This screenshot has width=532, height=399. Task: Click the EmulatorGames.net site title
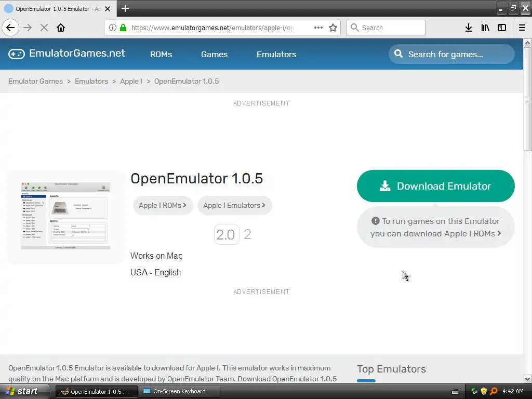[77, 54]
